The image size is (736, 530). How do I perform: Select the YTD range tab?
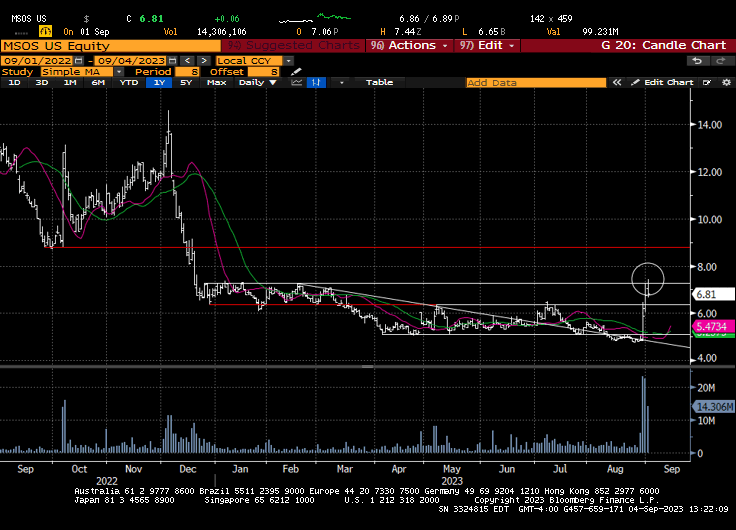tap(129, 83)
